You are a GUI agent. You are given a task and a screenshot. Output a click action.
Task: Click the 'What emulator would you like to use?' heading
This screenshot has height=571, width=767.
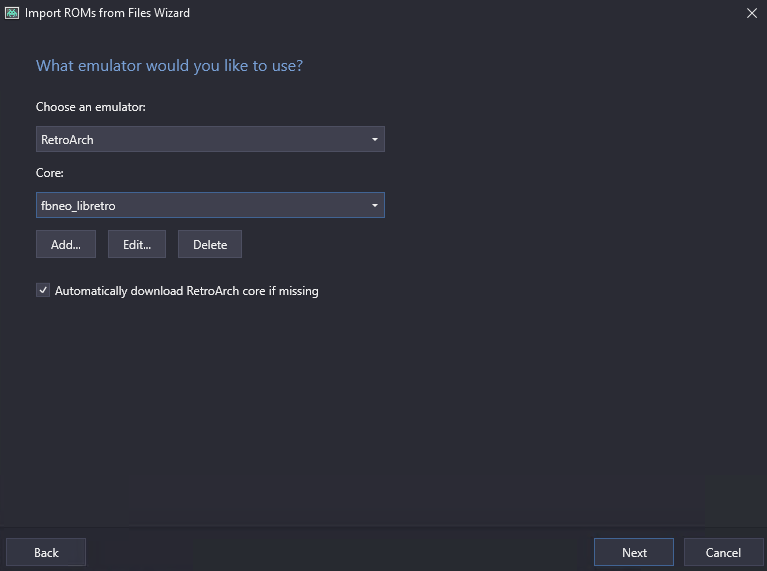(x=169, y=66)
